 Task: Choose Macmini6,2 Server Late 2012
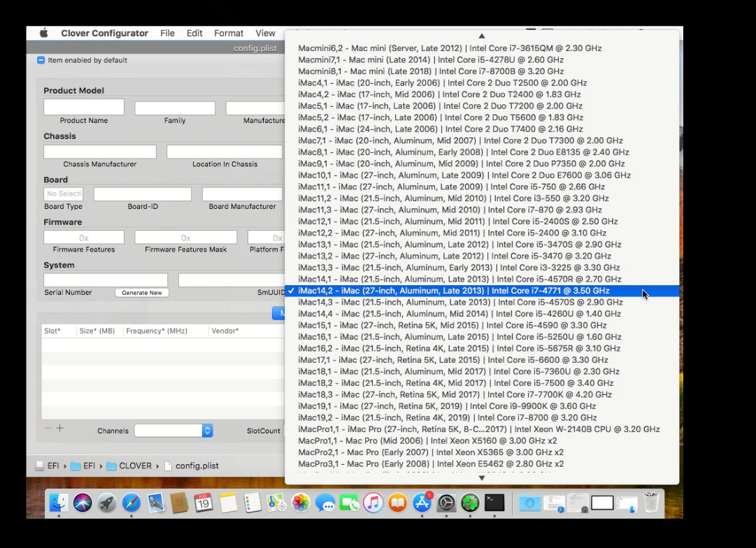point(482,48)
